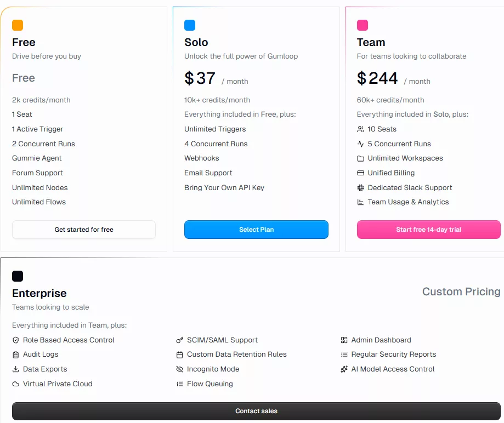Click the Audit Logs clipboard icon
504x423 pixels.
[16, 355]
